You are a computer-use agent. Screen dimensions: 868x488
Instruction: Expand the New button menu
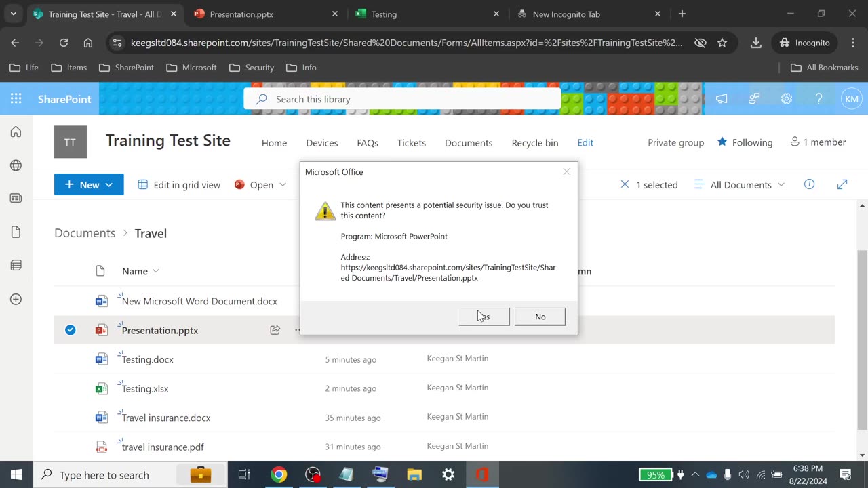point(89,184)
